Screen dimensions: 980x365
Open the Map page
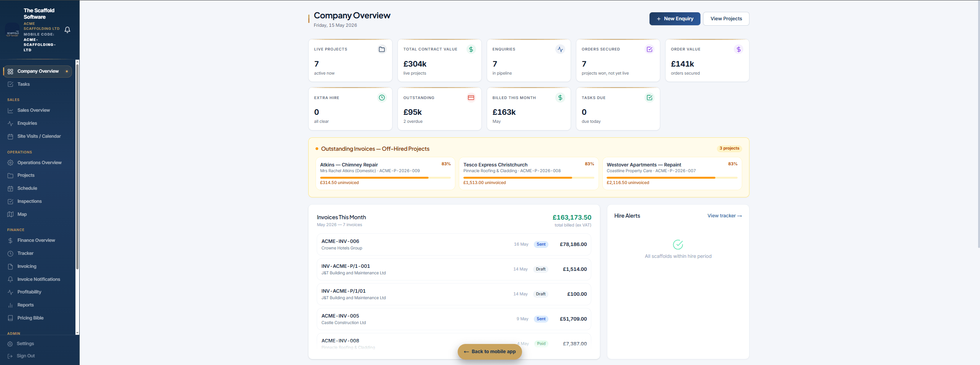38,214
